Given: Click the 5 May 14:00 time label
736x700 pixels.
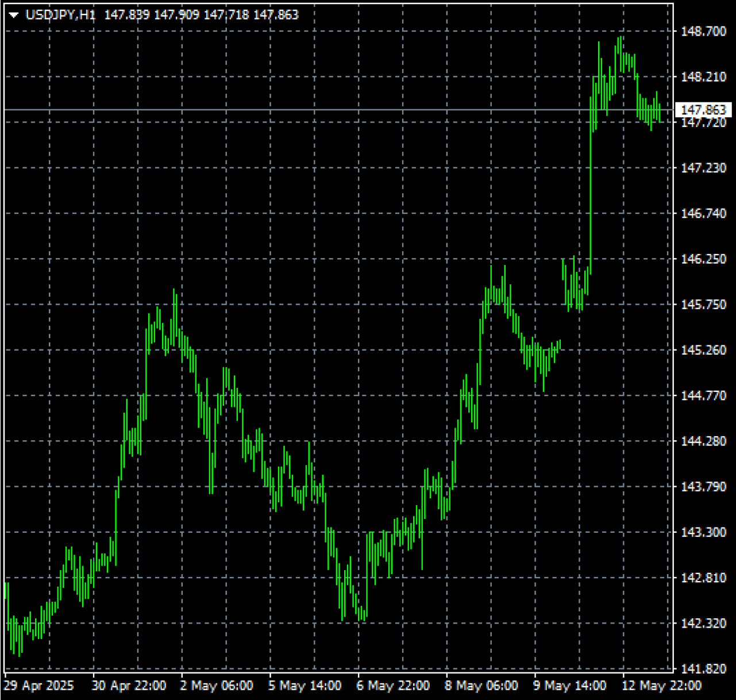Looking at the screenshot, I should point(305,686).
